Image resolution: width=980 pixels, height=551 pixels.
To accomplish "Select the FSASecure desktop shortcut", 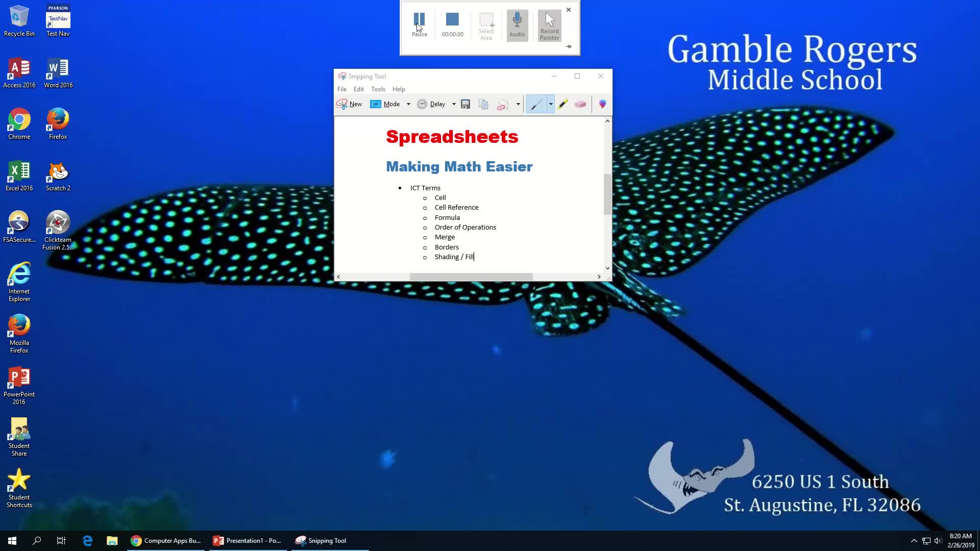I will [x=19, y=227].
